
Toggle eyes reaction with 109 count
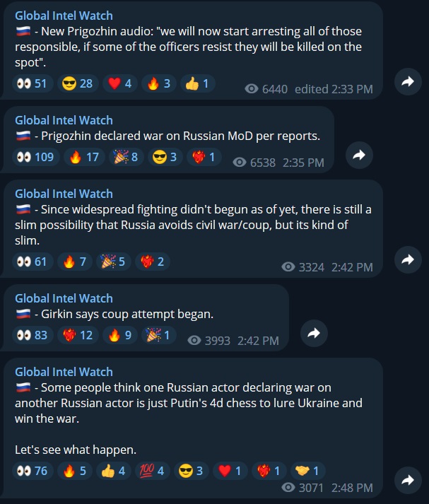[35, 157]
